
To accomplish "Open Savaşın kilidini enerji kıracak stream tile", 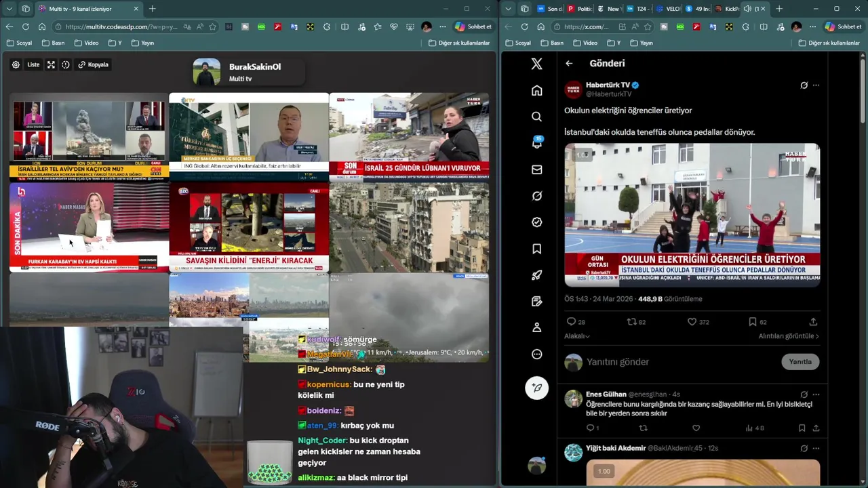I will pos(249,227).
